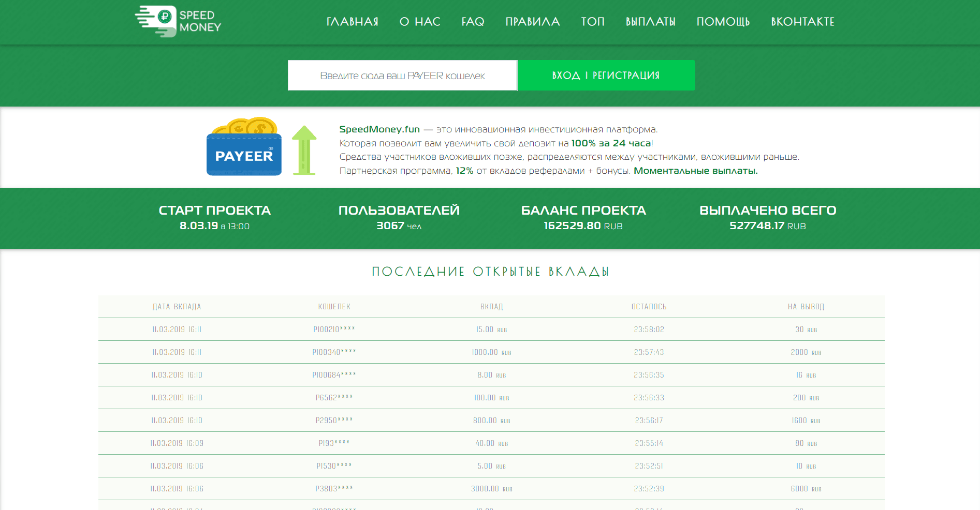Viewport: 980px width, 510px height.
Task: Click the 800.00 RUB deposit amount
Action: (x=492, y=421)
